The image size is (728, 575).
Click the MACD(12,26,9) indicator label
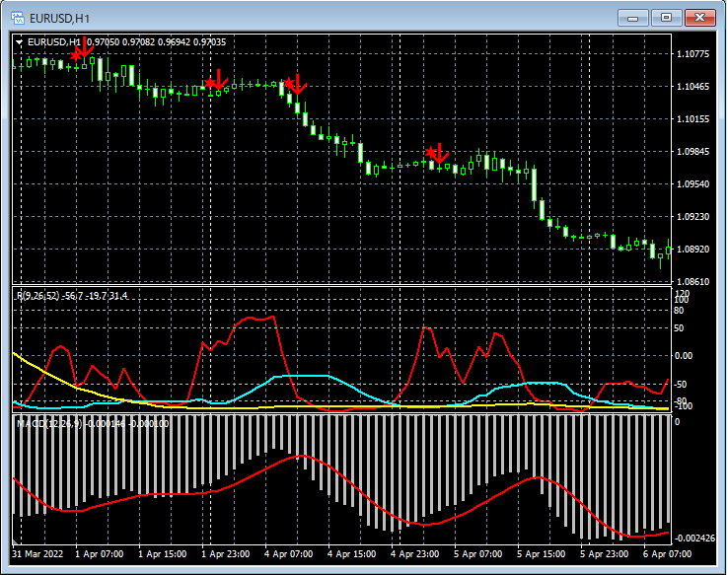click(49, 423)
